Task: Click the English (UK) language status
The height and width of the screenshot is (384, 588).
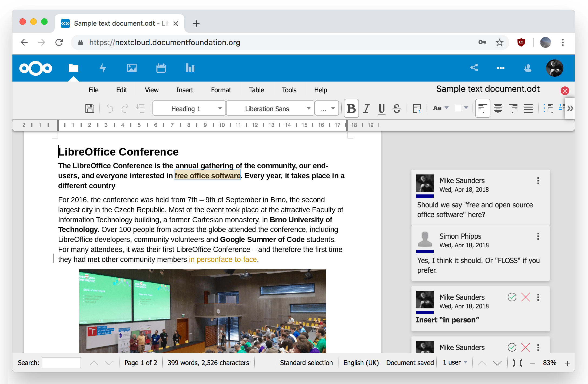Action: pos(361,363)
